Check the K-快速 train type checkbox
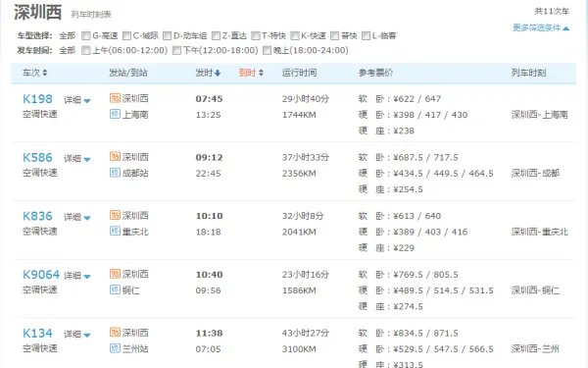Viewport: 588px width, 368px height. [x=295, y=35]
